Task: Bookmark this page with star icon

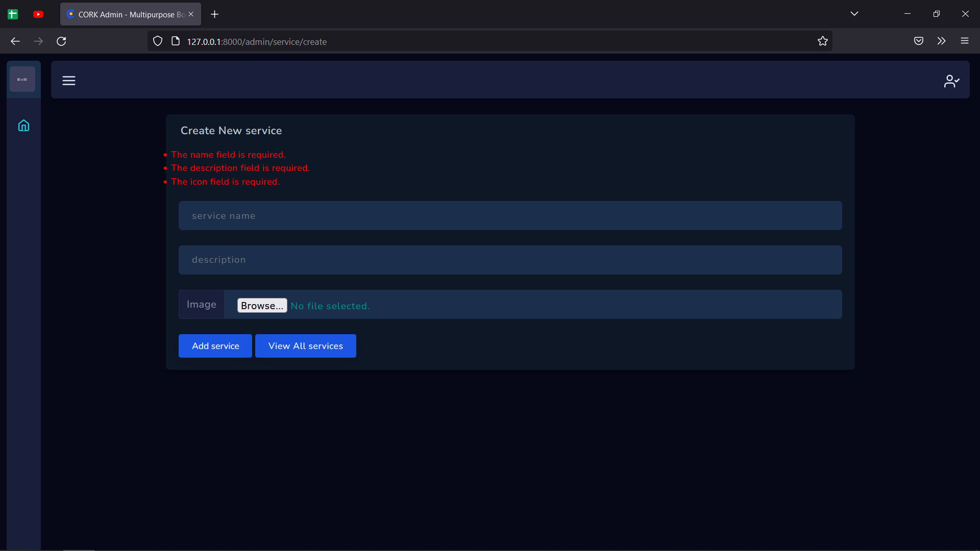Action: pyautogui.click(x=822, y=41)
